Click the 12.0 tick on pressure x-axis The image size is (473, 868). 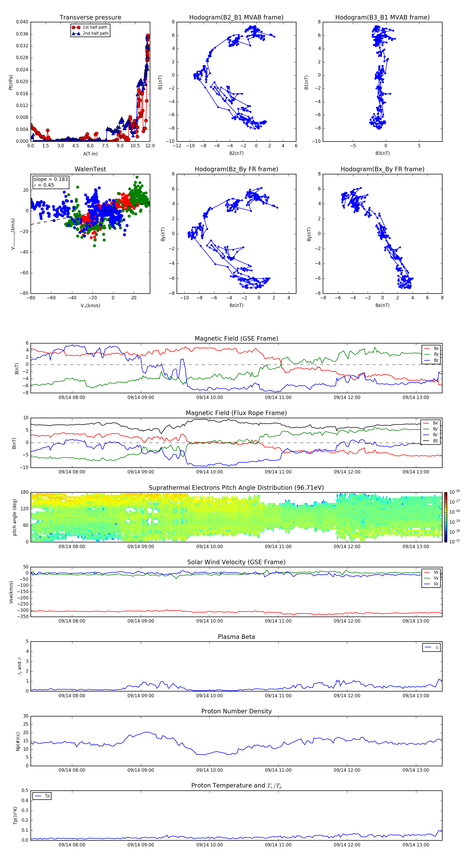(150, 146)
